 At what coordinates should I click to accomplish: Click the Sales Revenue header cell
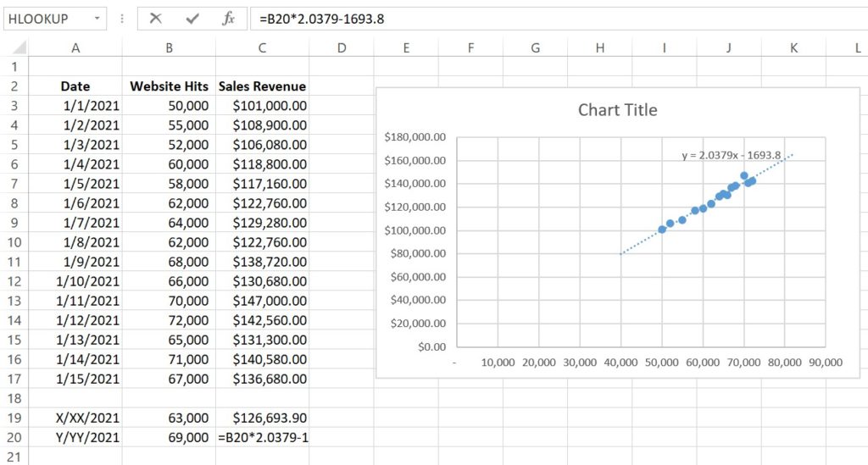(262, 86)
